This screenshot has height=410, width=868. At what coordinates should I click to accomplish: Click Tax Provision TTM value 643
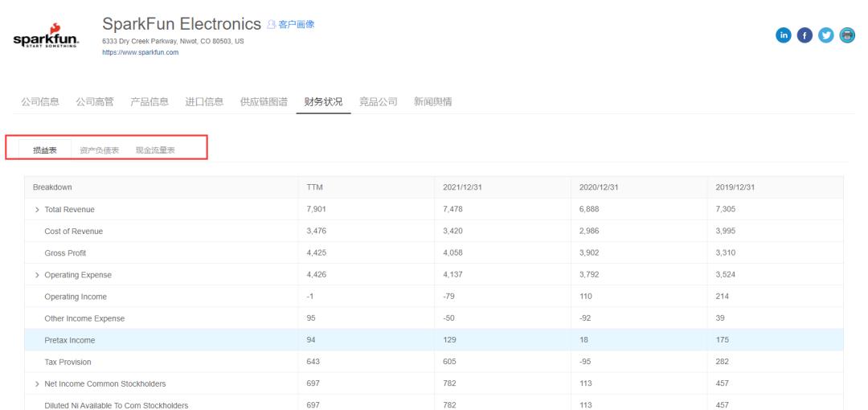click(x=313, y=362)
